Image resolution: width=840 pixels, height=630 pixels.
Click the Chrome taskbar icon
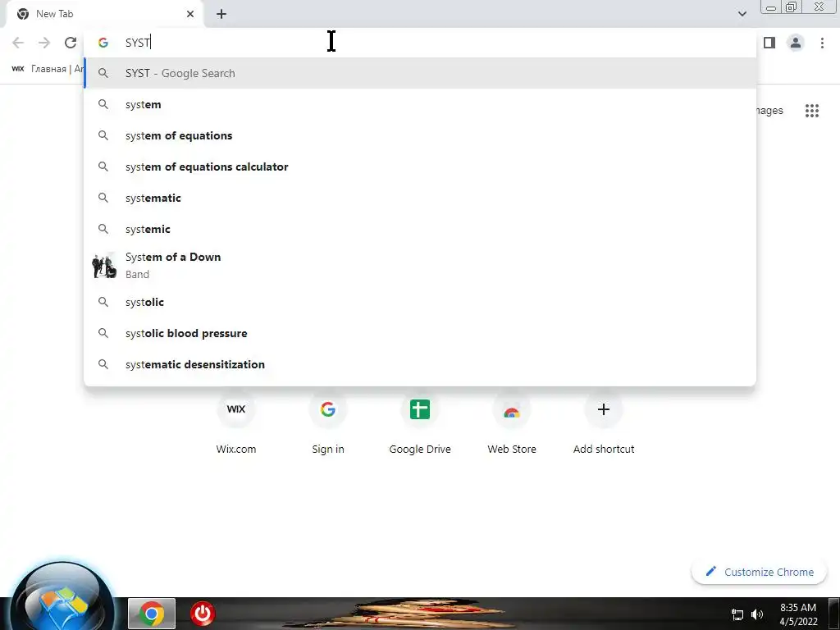(152, 614)
